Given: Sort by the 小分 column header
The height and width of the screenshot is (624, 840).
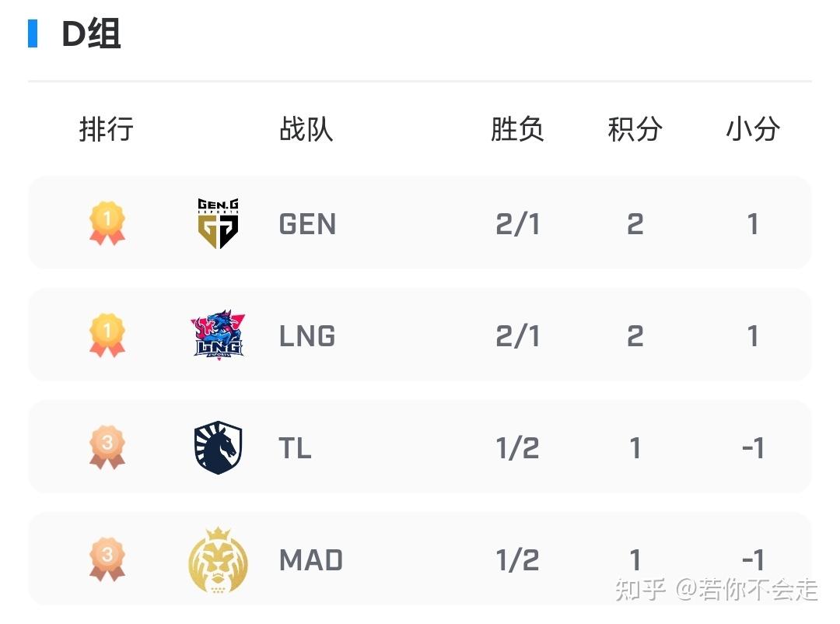Looking at the screenshot, I should pyautogui.click(x=753, y=129).
